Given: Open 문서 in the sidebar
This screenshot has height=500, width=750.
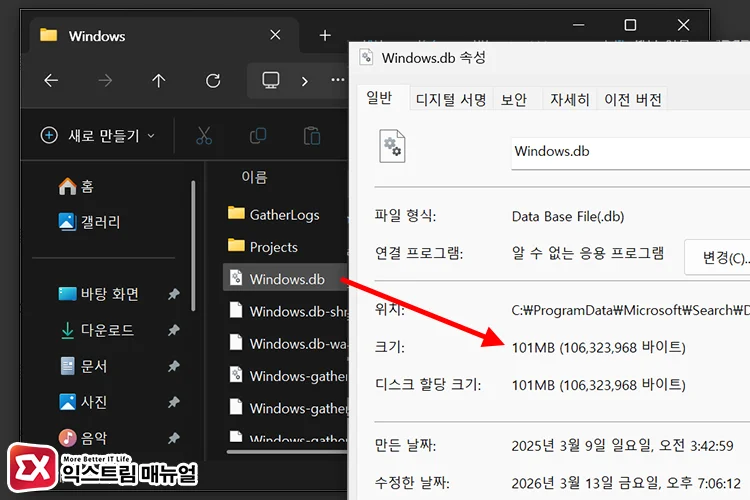Looking at the screenshot, I should coord(84,366).
